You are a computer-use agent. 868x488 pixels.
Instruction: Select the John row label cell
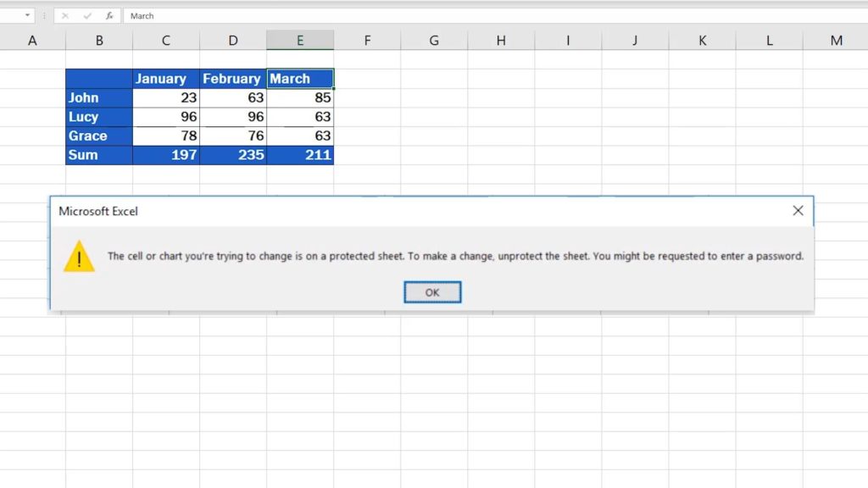pyautogui.click(x=99, y=98)
